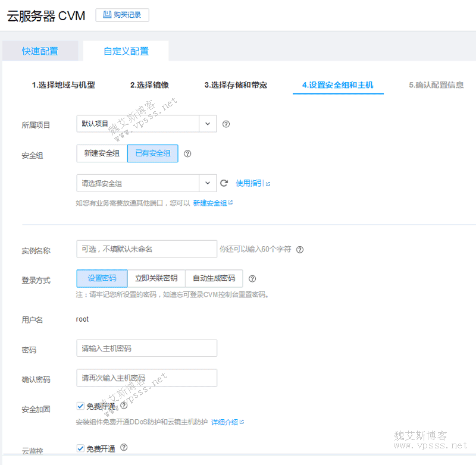Expand the 请选择安全组 dropdown
This screenshot has height=465, width=476.
coord(146,183)
